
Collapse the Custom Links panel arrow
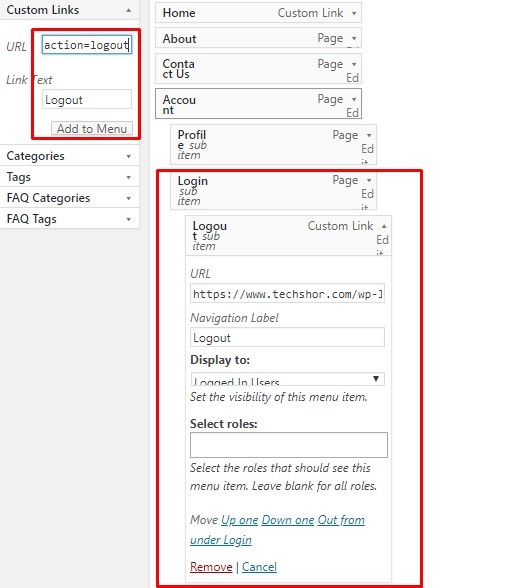[x=129, y=10]
